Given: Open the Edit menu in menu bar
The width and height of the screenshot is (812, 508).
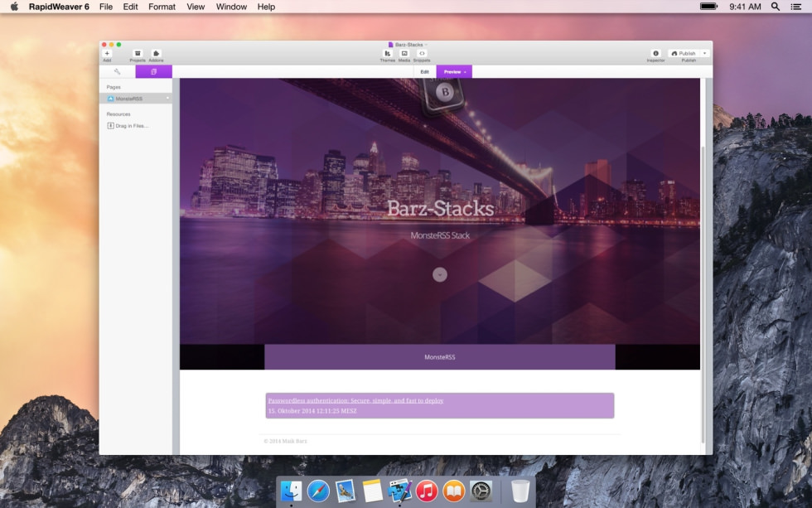Looking at the screenshot, I should pyautogui.click(x=131, y=7).
